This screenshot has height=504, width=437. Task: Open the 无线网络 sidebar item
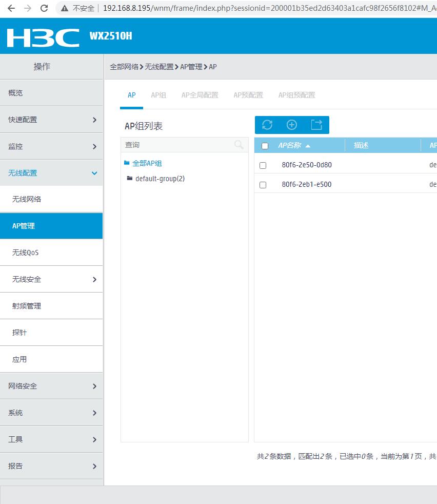click(51, 199)
